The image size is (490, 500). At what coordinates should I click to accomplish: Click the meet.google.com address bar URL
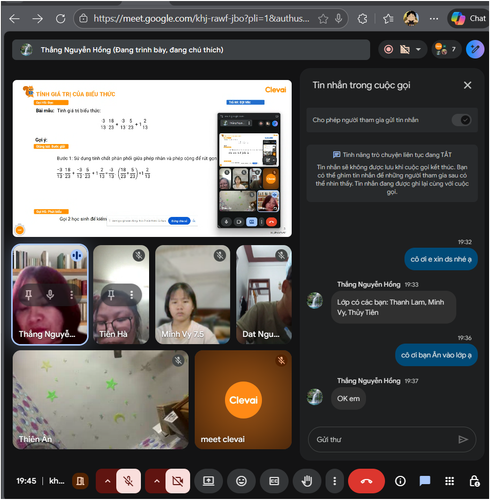coord(201,19)
